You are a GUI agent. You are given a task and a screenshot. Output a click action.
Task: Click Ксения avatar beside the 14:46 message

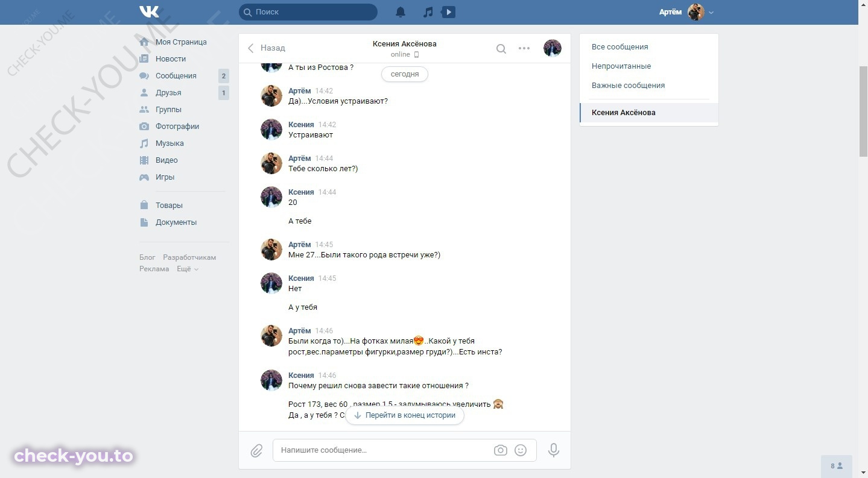271,380
